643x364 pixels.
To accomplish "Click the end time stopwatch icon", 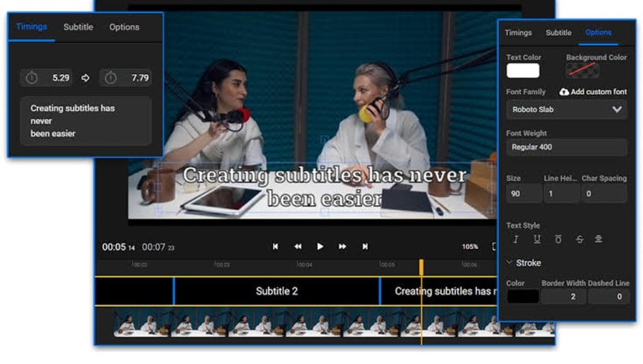I will [110, 78].
